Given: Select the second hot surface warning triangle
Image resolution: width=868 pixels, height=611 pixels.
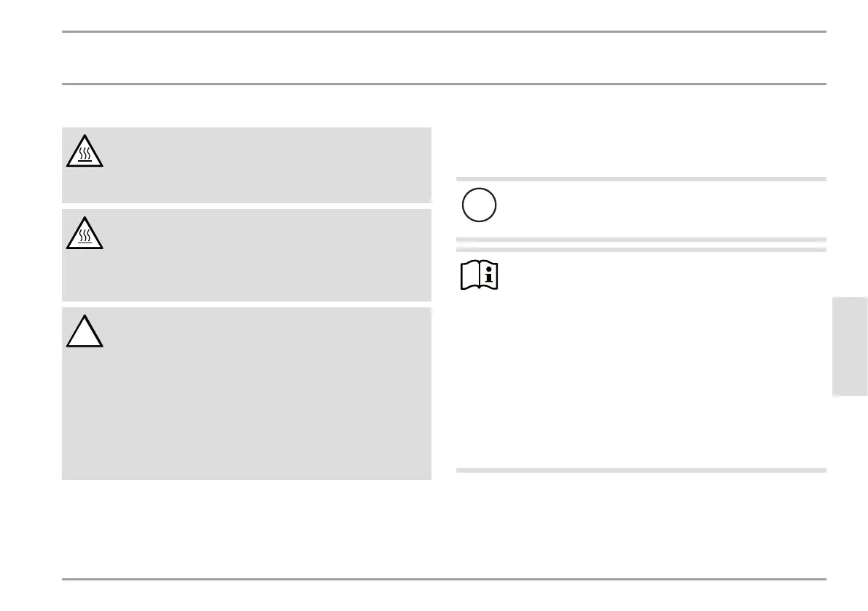Looking at the screenshot, I should (x=85, y=233).
